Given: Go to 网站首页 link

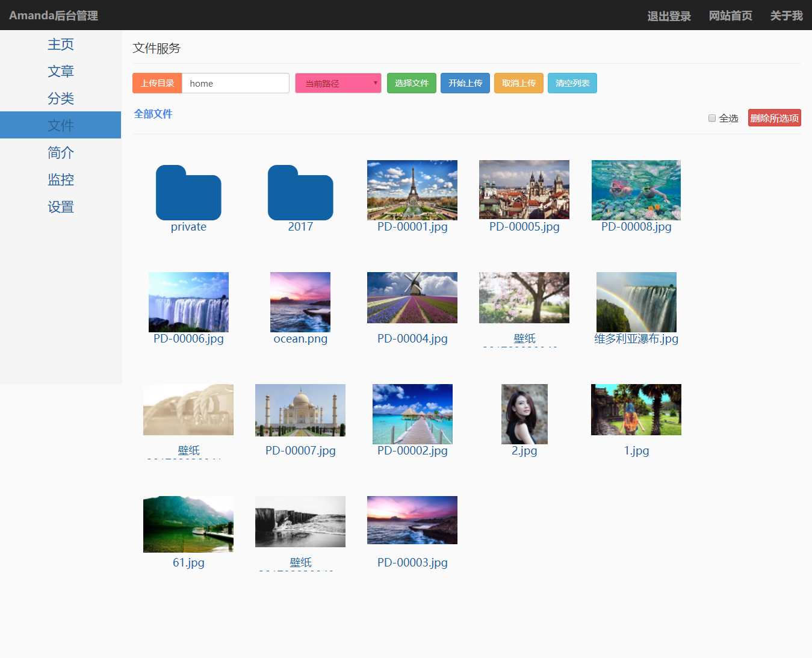Looking at the screenshot, I should click(x=730, y=16).
